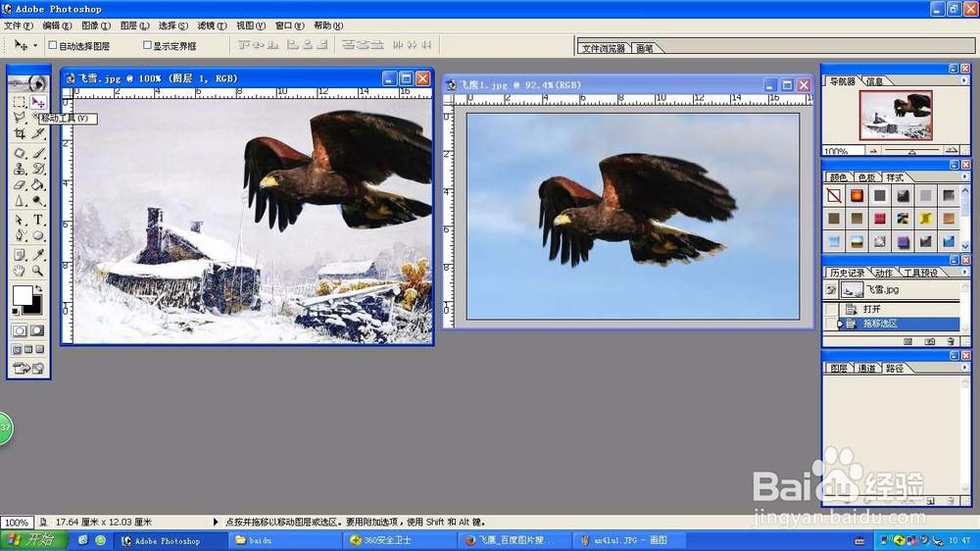Select the 打开 history state
The height and width of the screenshot is (551, 980).
point(900,309)
